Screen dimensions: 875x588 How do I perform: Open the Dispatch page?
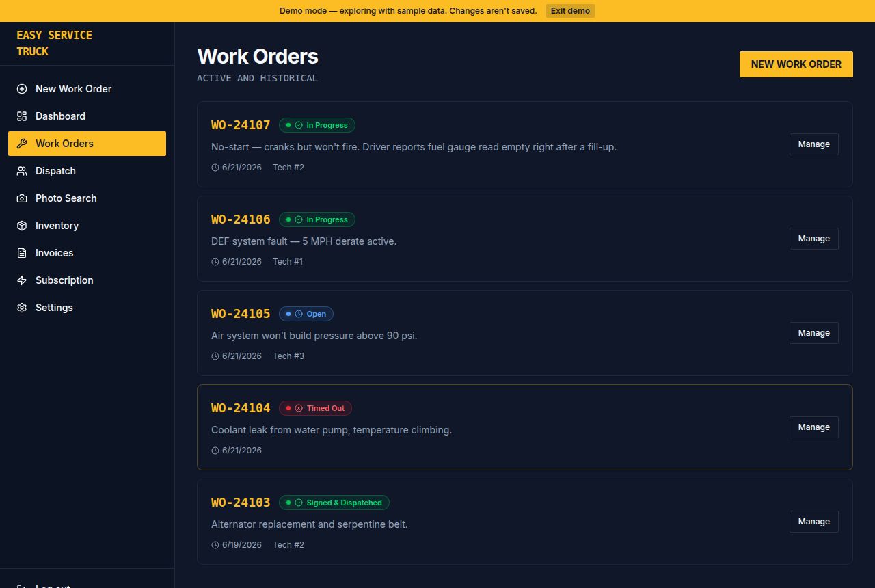pyautogui.click(x=87, y=171)
